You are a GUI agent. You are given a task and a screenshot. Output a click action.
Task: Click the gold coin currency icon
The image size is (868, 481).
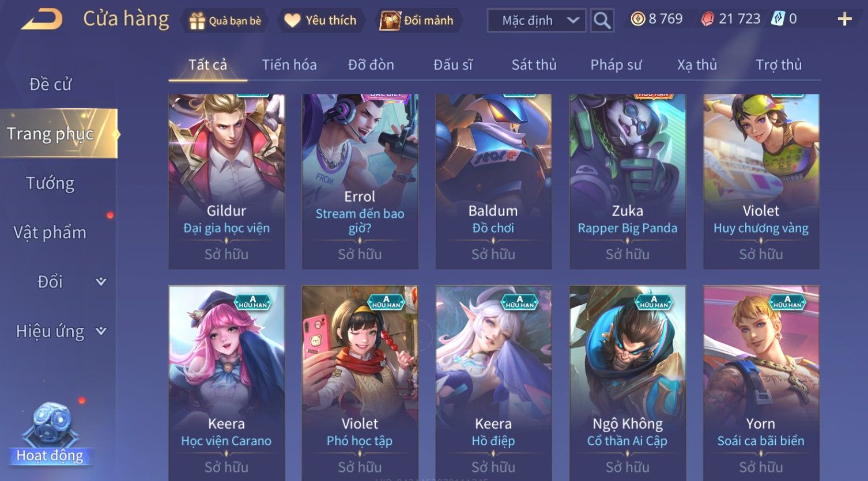tap(637, 19)
